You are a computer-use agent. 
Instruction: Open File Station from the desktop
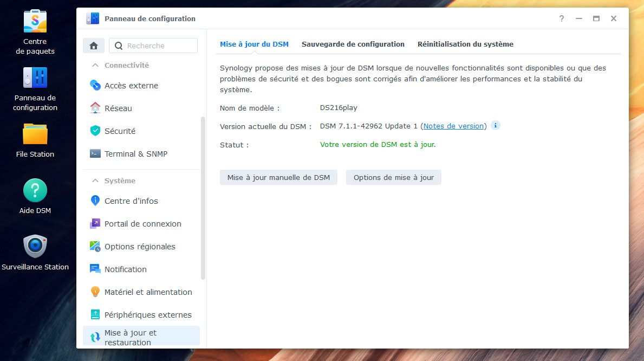click(x=35, y=134)
